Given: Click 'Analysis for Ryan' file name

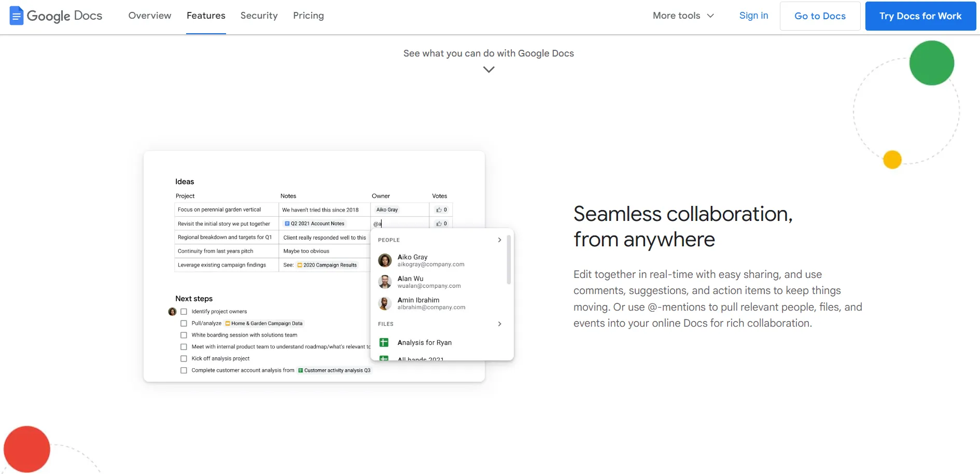Looking at the screenshot, I should pyautogui.click(x=425, y=343).
